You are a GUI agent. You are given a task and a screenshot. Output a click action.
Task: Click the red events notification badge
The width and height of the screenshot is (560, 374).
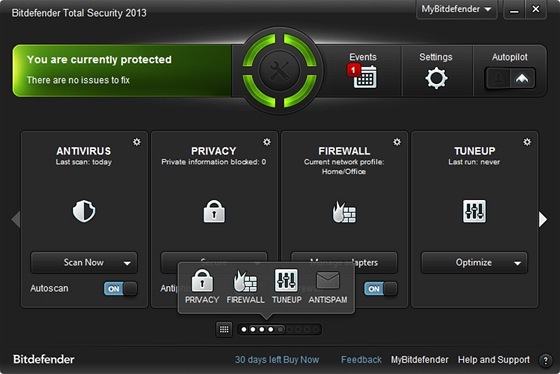pyautogui.click(x=353, y=70)
